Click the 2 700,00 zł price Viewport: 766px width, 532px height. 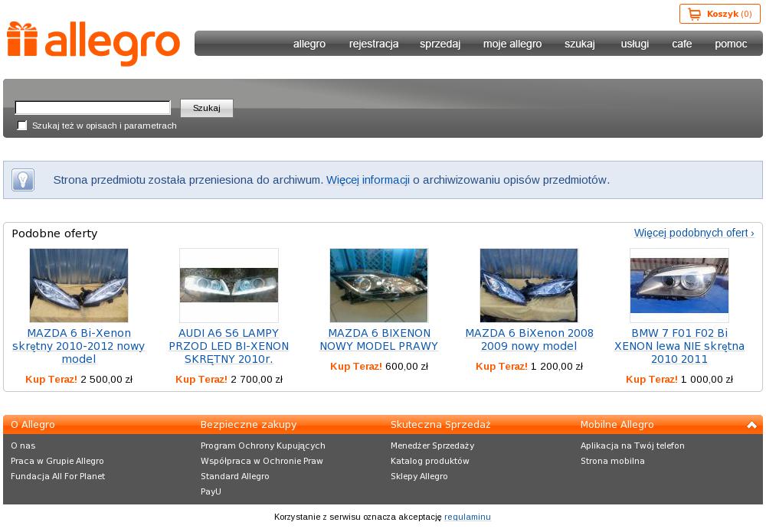257,379
